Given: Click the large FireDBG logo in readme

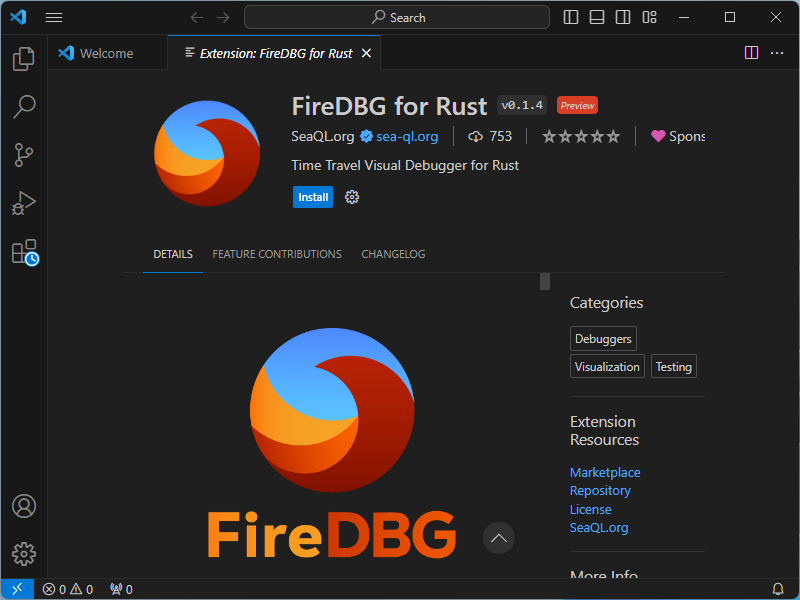Looking at the screenshot, I should tap(332, 443).
